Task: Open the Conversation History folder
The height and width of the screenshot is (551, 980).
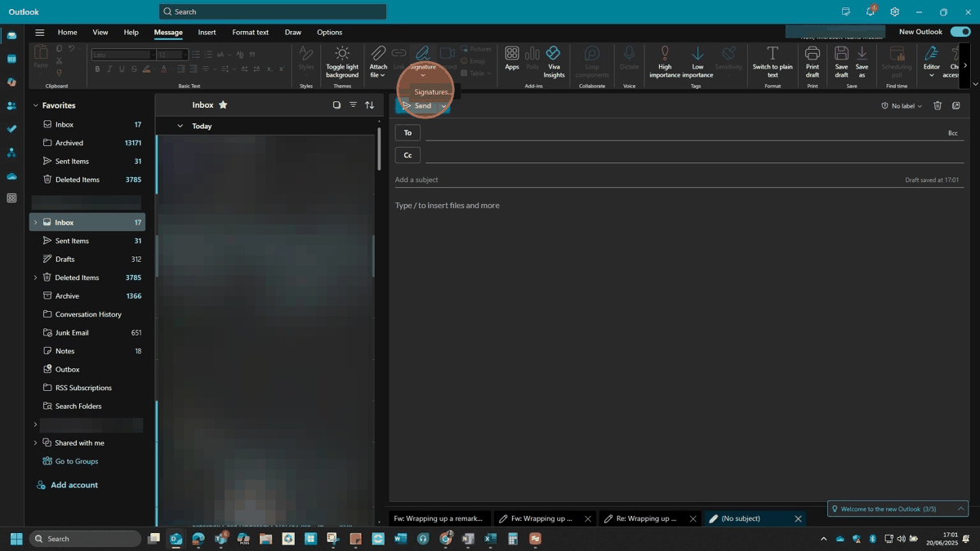Action: (88, 314)
